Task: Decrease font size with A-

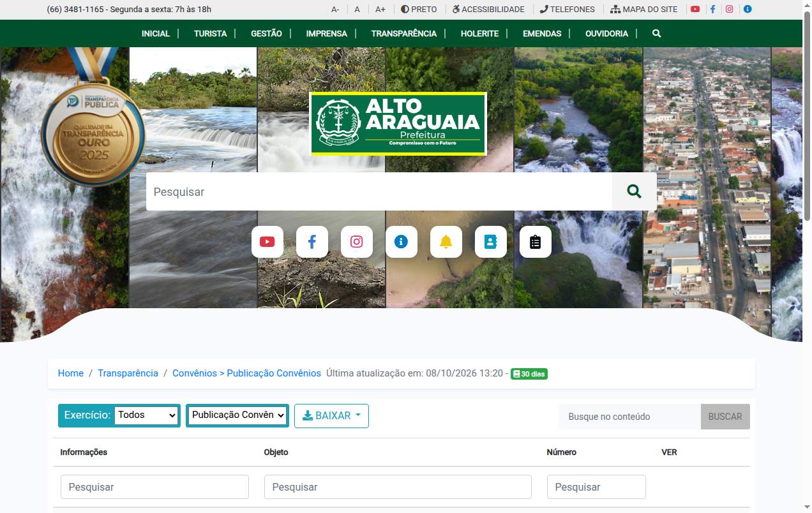Action: point(335,10)
